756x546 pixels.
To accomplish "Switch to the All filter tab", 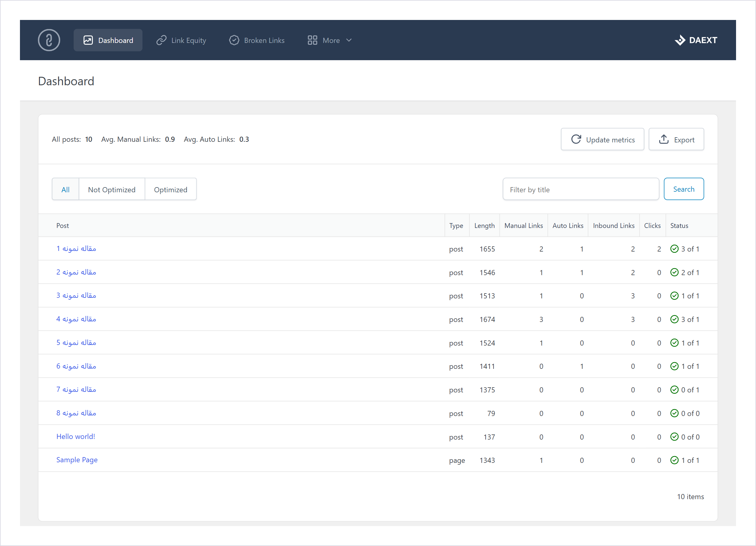I will point(65,189).
